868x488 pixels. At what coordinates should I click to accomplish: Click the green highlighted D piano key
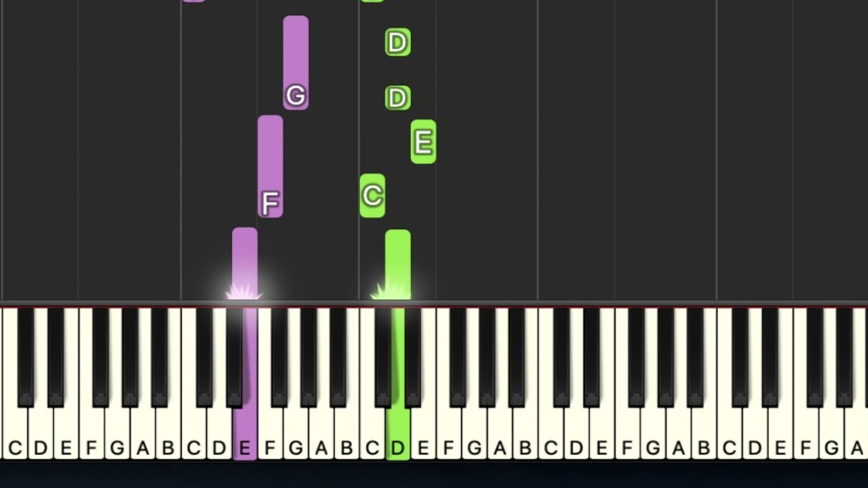point(398,434)
